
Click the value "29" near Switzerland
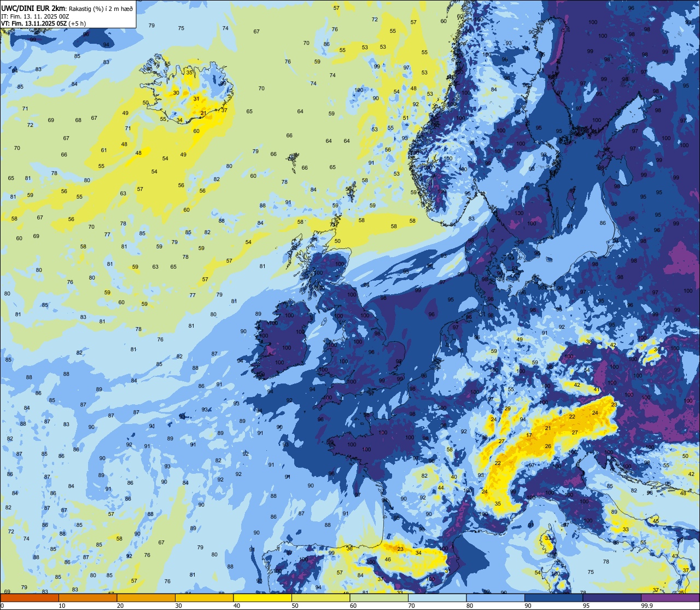[507, 409]
